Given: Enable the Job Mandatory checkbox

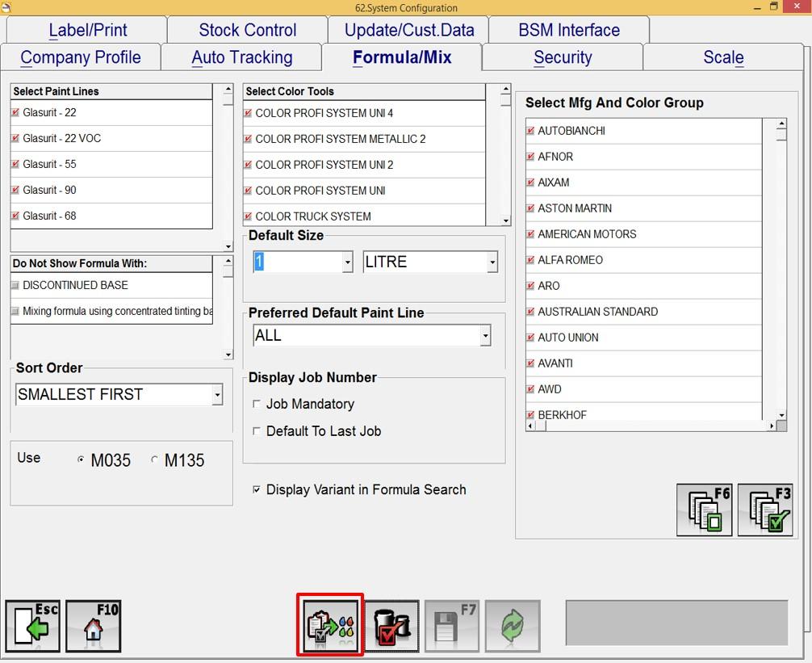Looking at the screenshot, I should point(257,404).
